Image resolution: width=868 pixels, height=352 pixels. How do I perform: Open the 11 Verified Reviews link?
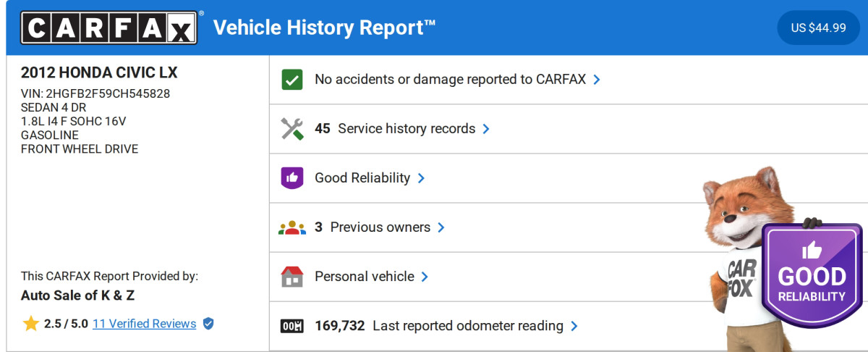click(144, 324)
